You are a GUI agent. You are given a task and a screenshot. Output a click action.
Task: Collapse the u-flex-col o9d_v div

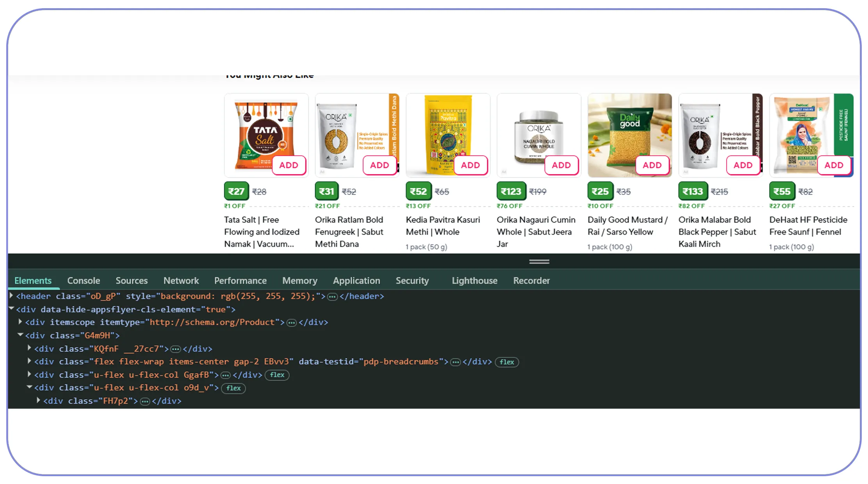pyautogui.click(x=29, y=387)
